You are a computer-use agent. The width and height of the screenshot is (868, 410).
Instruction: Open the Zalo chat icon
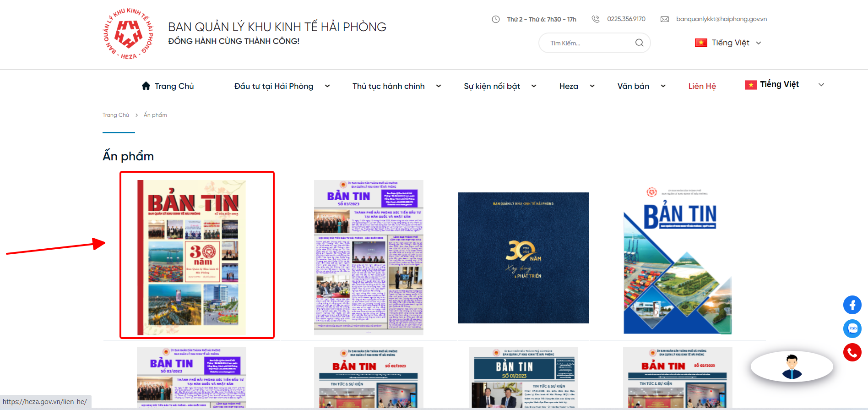[x=852, y=328]
